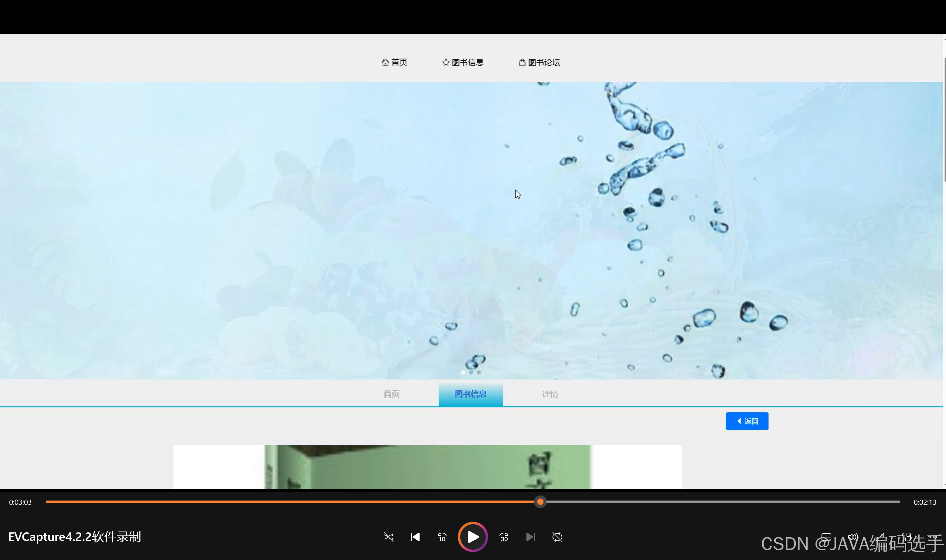Enter full screen mode
The image size is (946, 560).
(880, 537)
